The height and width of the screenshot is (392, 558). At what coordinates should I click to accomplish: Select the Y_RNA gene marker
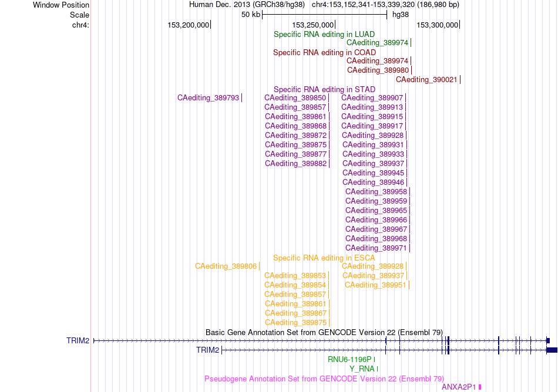(x=377, y=369)
